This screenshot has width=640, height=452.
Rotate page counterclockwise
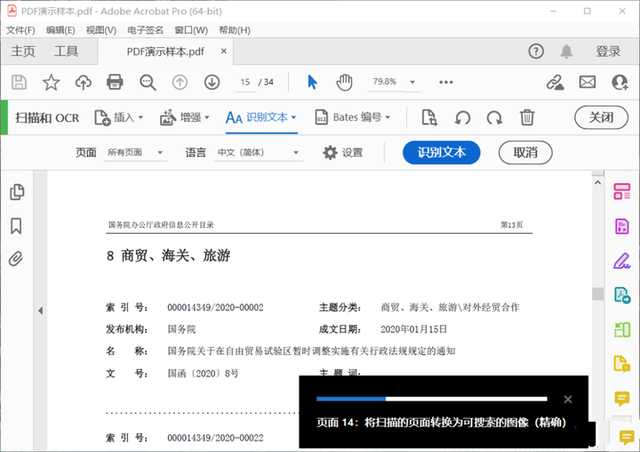coord(462,118)
